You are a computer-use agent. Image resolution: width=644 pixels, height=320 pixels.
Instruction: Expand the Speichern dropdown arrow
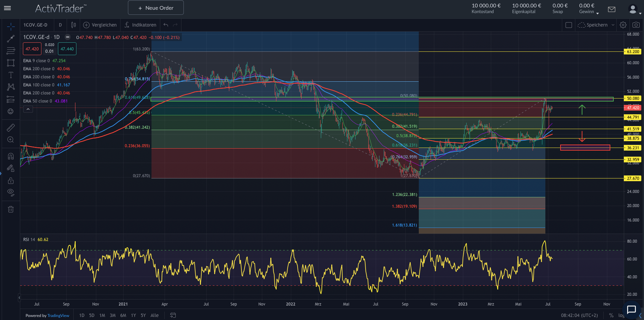tap(613, 25)
